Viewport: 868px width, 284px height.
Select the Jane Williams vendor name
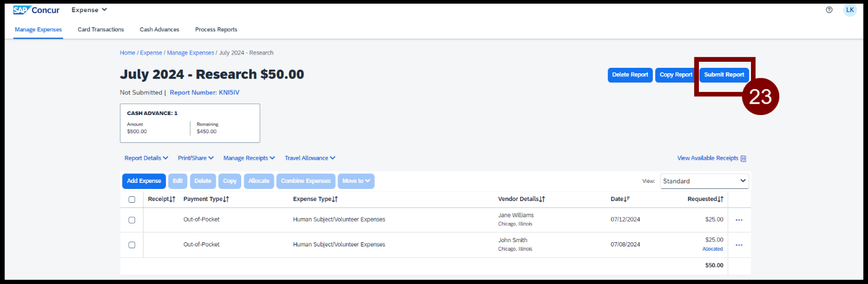click(516, 215)
